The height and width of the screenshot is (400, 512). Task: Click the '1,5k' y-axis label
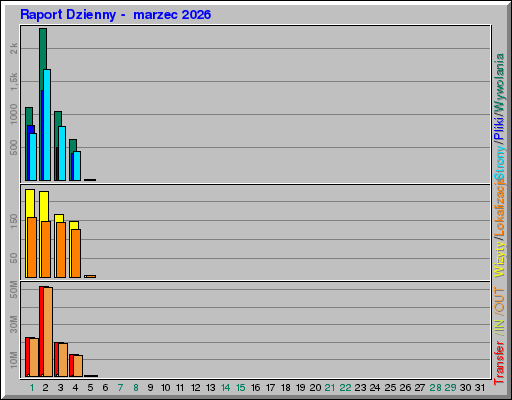[x=14, y=82]
